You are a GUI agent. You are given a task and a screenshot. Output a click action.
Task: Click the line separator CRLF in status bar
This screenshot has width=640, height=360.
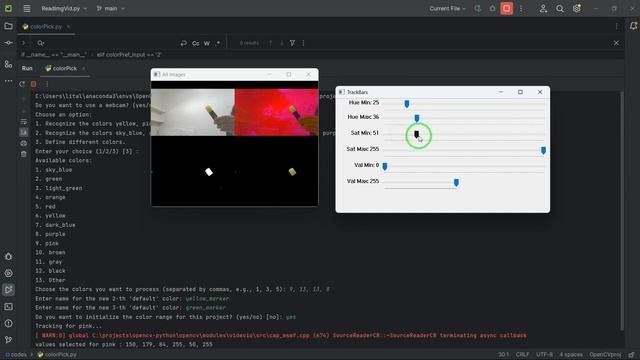522,354
